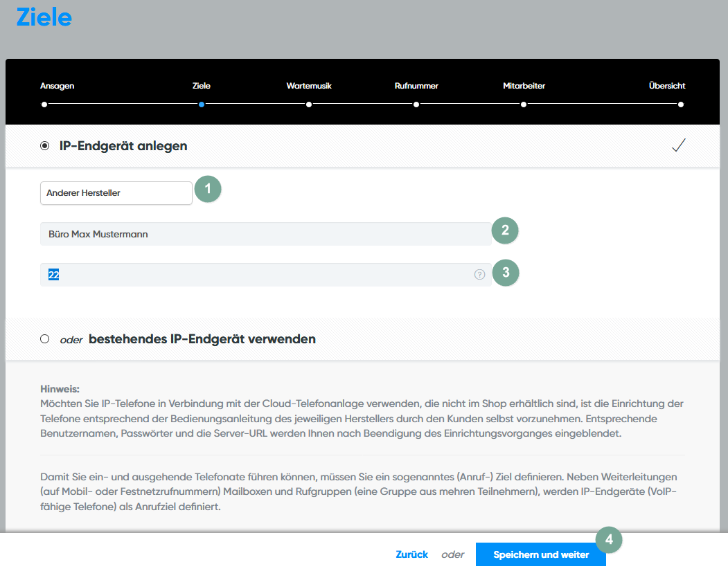Click the progress dot under Mitarbeiter
This screenshot has width=728, height=571.
[524, 105]
